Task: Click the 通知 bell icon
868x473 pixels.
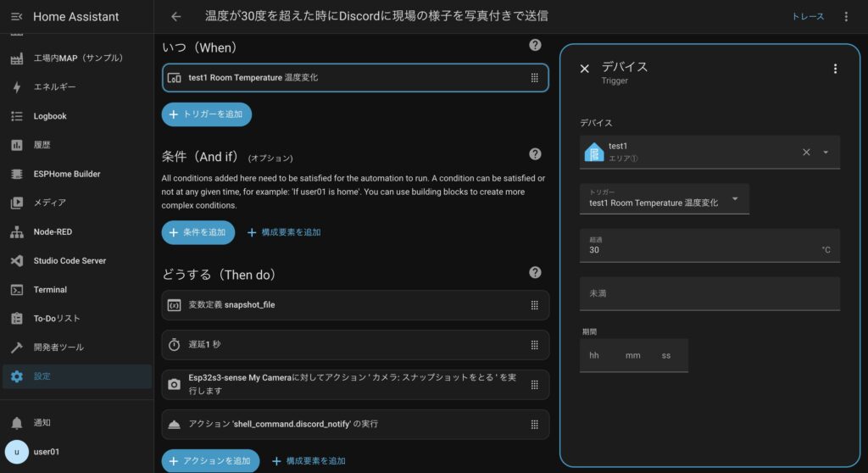Action: tap(17, 423)
